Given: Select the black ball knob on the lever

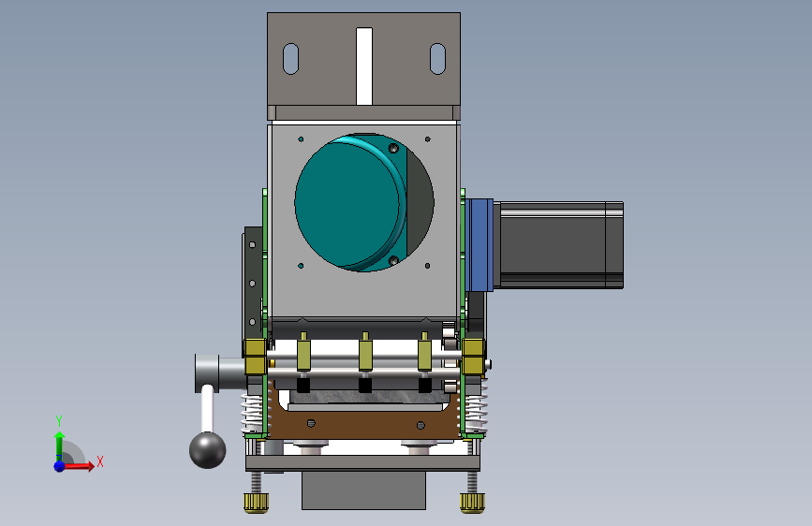Looking at the screenshot, I should 207,450.
